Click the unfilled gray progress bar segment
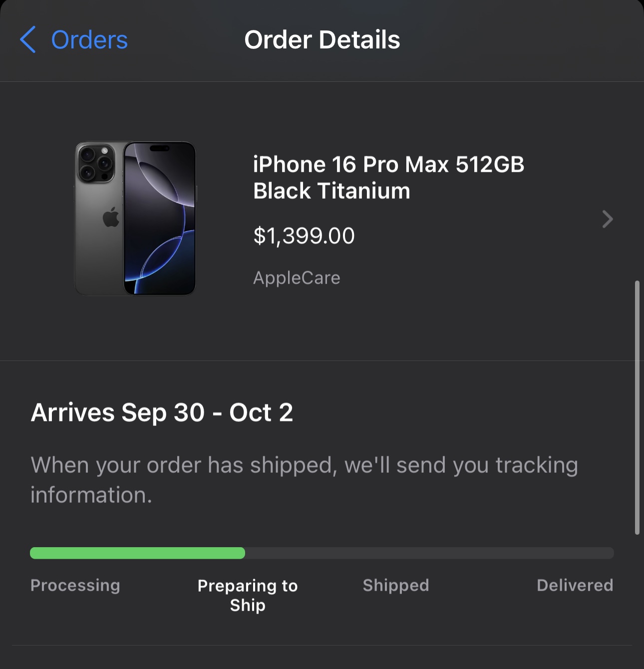This screenshot has height=669, width=644. tap(429, 553)
